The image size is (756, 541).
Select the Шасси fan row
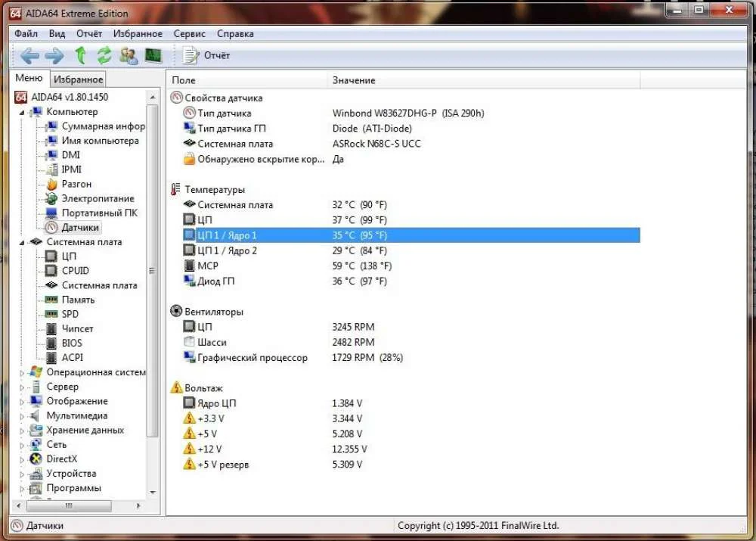click(411, 342)
